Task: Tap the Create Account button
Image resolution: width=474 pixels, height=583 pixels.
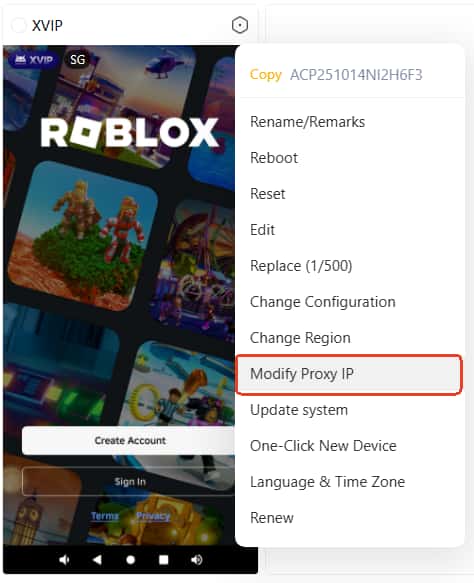Action: pyautogui.click(x=130, y=441)
